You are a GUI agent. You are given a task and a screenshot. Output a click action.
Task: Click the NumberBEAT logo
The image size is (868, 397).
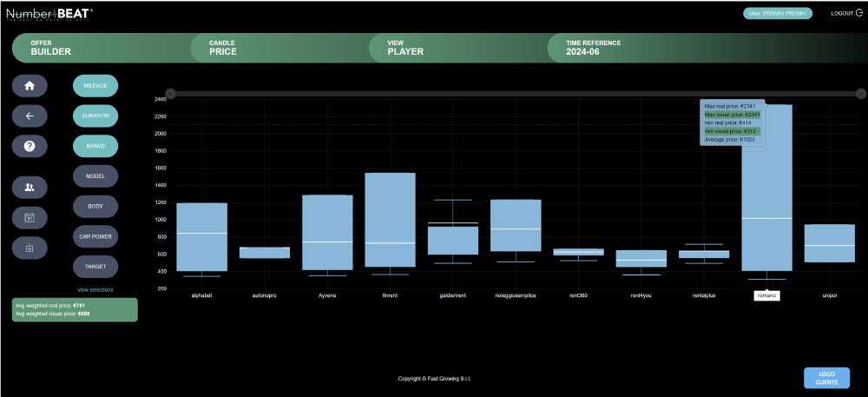pos(49,13)
